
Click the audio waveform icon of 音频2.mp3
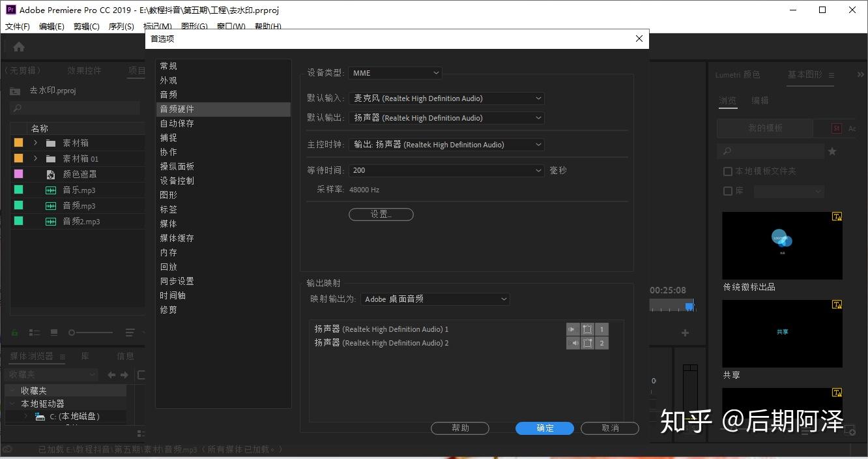click(51, 221)
